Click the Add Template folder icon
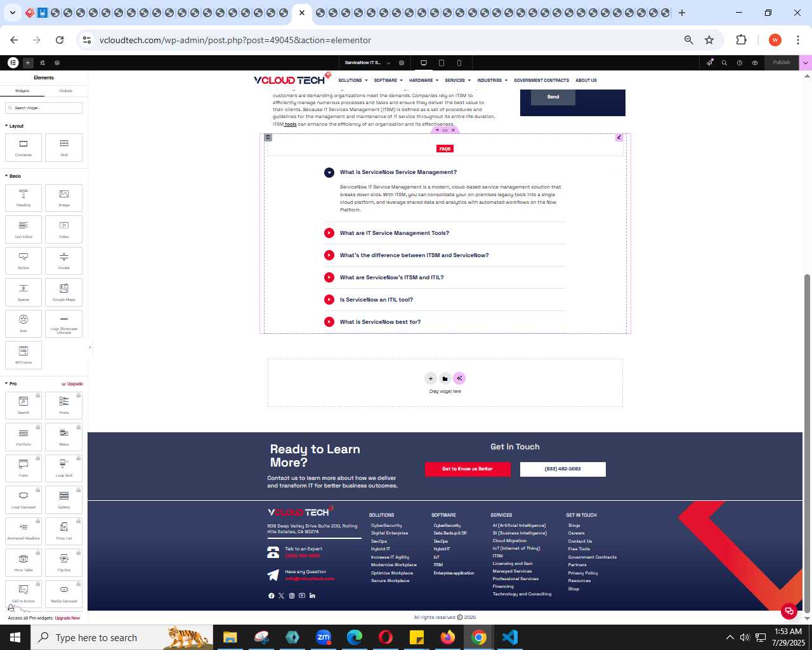Screen dimensions: 812x650 pos(445,378)
